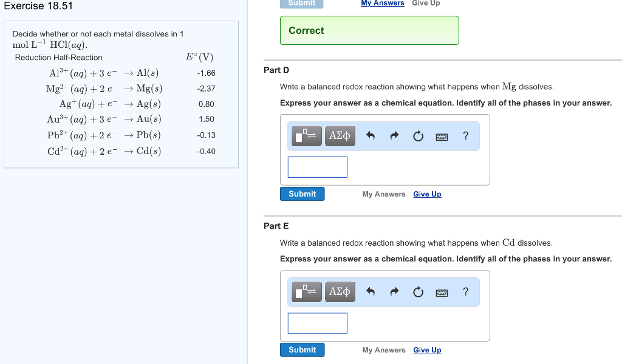Open the template insertion icon in Part D editor
The width and height of the screenshot is (622, 364).
pos(306,135)
